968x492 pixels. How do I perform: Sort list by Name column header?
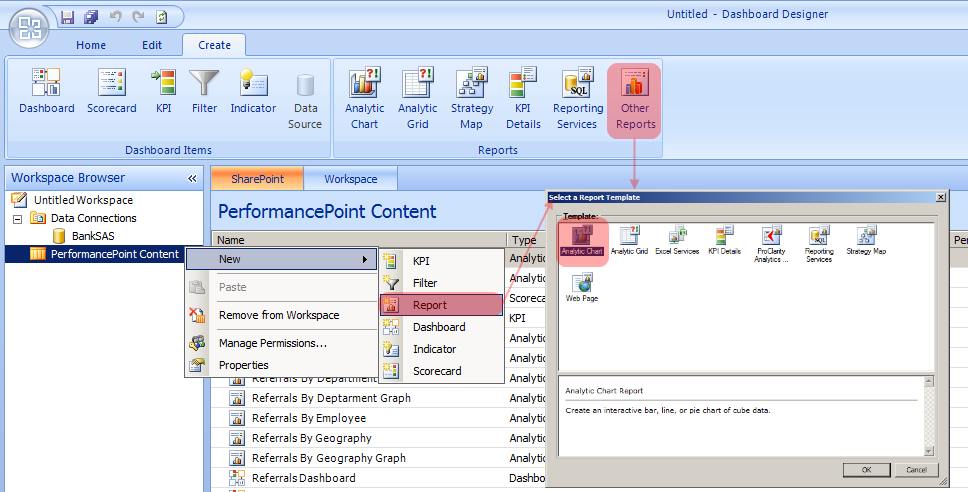360,240
